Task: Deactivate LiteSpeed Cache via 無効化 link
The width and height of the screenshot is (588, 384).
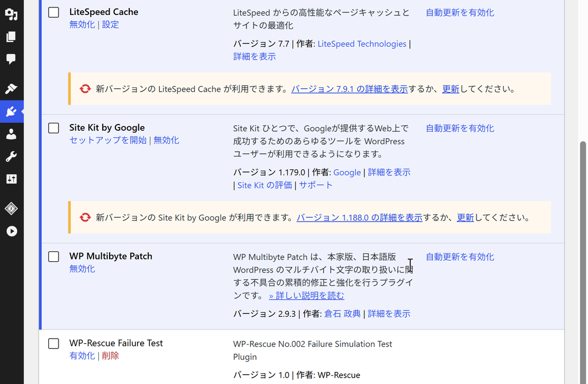Action: (82, 25)
